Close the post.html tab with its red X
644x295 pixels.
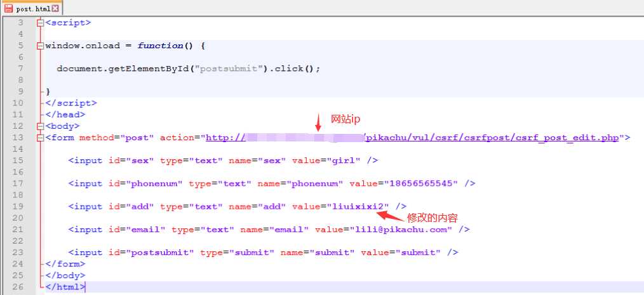click(55, 8)
